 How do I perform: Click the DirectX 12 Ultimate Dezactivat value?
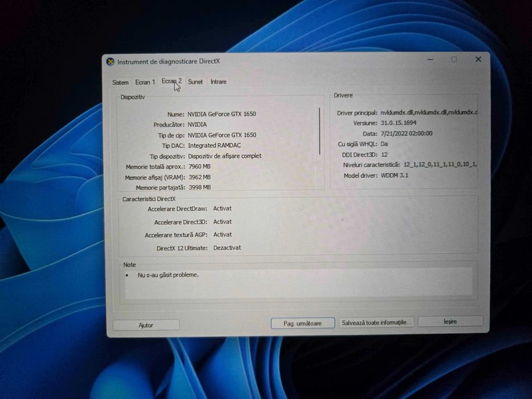click(x=227, y=248)
